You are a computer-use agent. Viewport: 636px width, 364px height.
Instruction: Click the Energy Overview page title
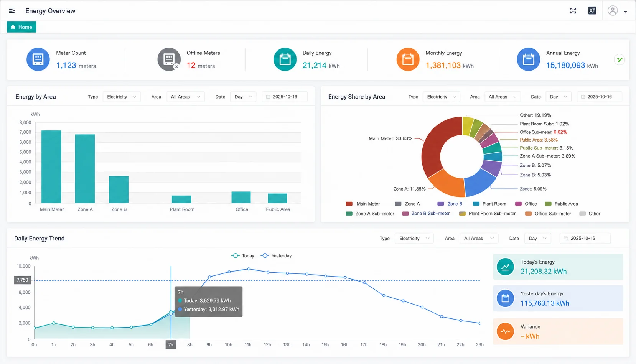click(x=50, y=11)
